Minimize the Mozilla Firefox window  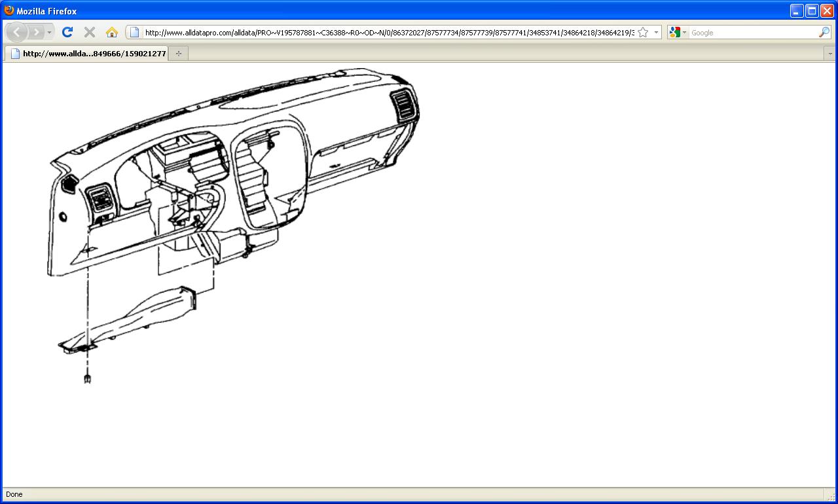(797, 10)
